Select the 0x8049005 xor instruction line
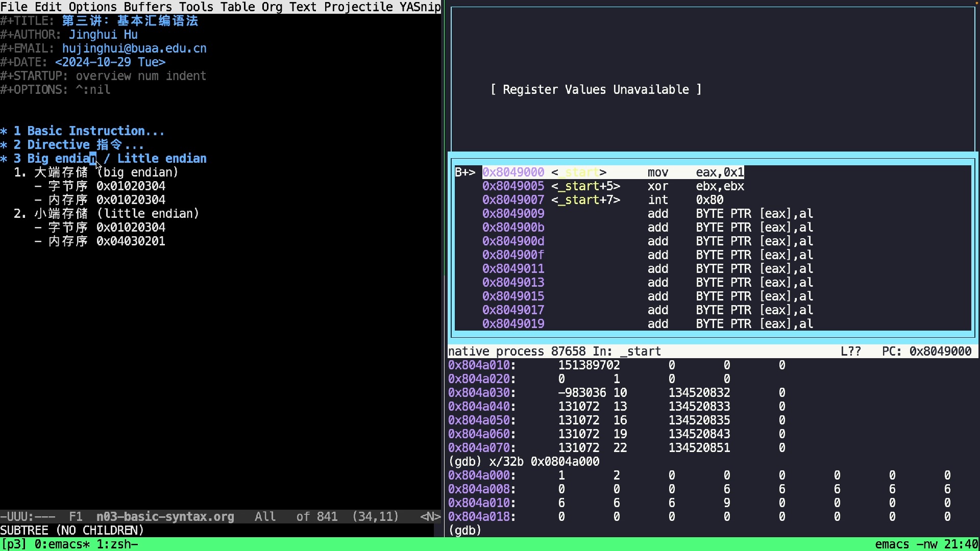 (x=612, y=186)
